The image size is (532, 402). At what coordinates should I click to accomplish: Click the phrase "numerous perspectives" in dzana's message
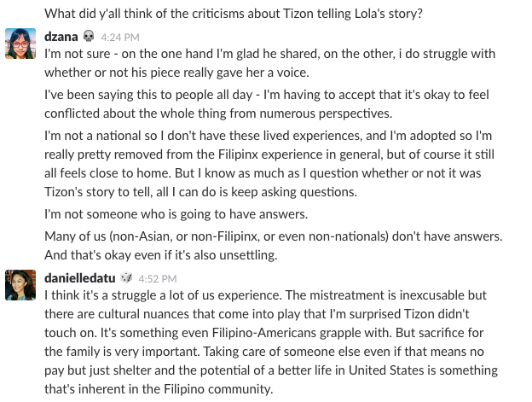pyautogui.click(x=326, y=114)
